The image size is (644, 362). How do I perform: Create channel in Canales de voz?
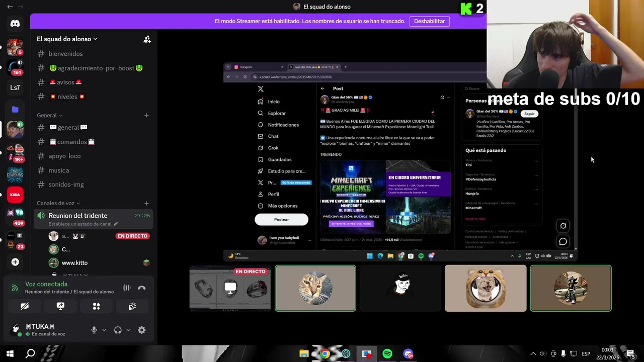click(x=146, y=203)
